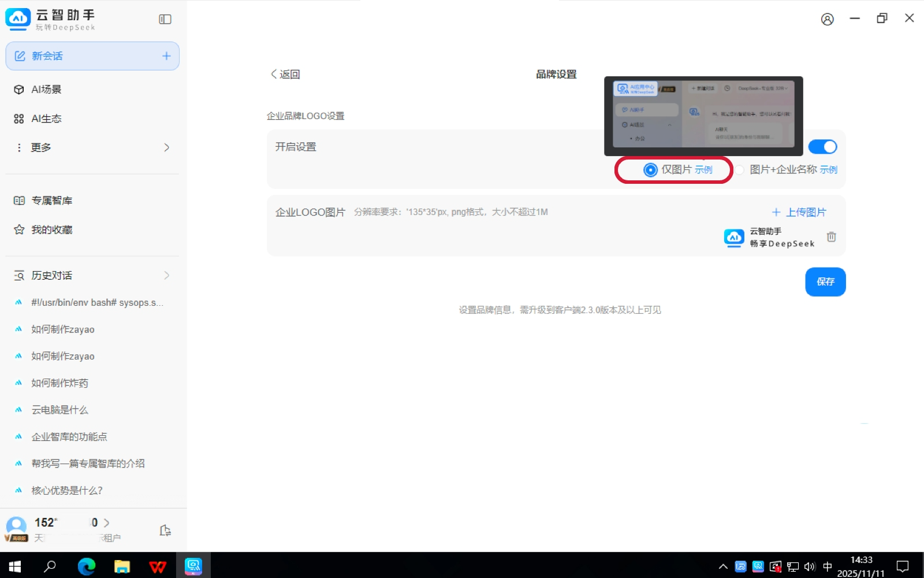Viewport: 924px width, 578px height.
Task: Click the 保存 button
Action: click(825, 281)
